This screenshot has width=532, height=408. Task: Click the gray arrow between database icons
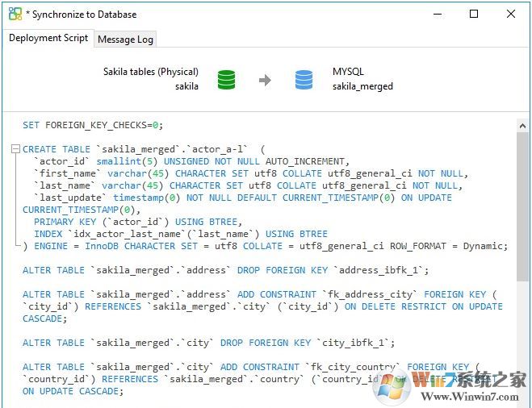(265, 80)
